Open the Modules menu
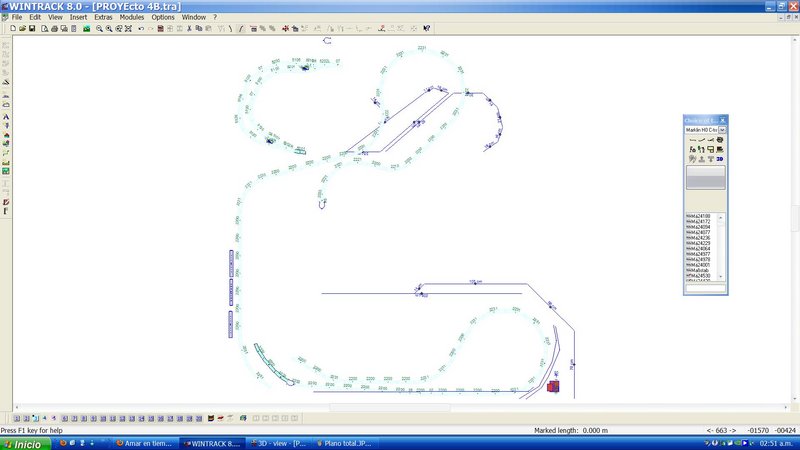This screenshot has width=800, height=450. click(132, 17)
